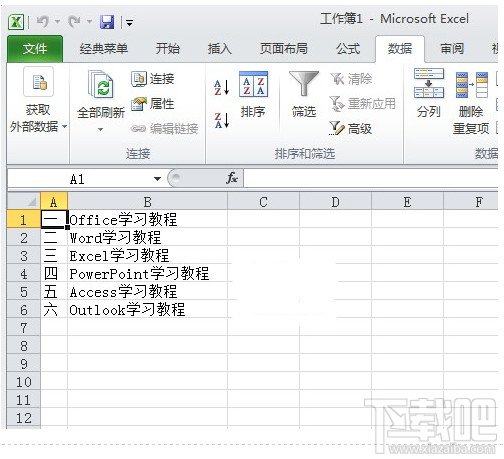Click the Sort A to Z ascending icon
This screenshot has height=459, width=504.
tap(222, 87)
